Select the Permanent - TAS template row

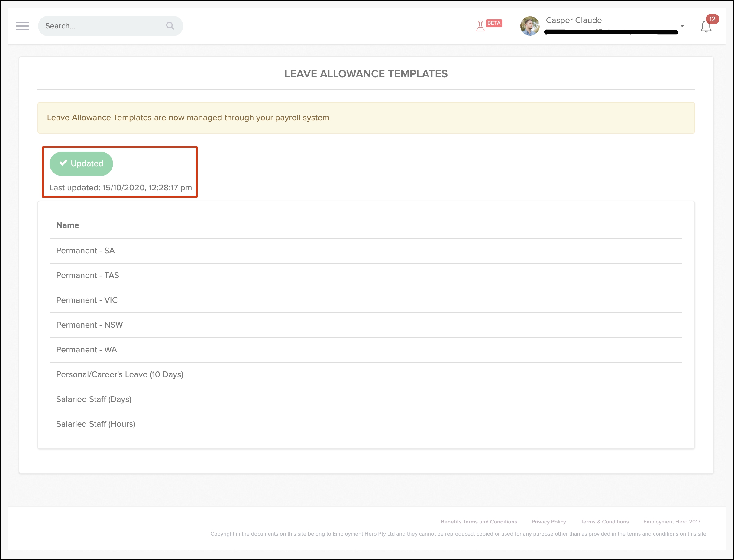(87, 275)
